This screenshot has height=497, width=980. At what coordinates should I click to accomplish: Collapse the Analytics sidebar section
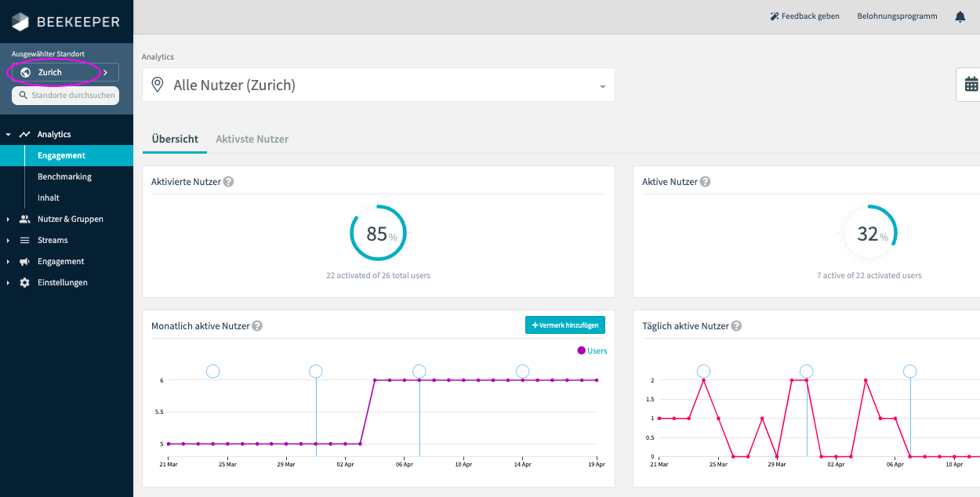pos(8,135)
